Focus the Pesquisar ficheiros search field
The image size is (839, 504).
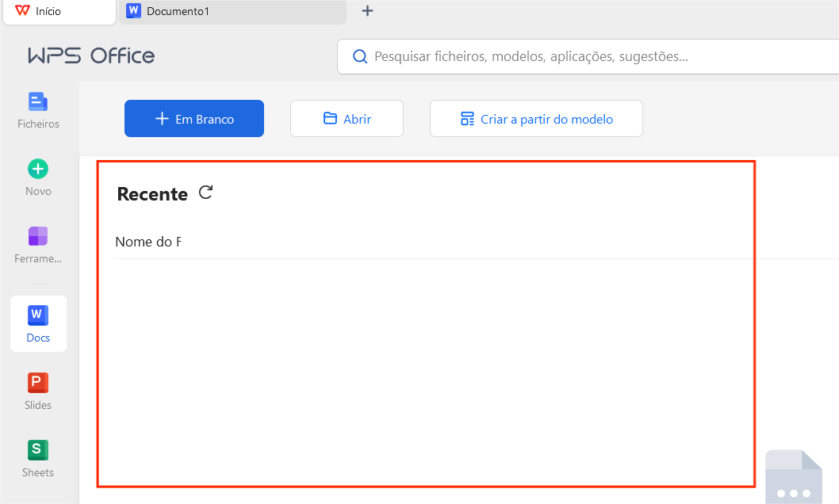pyautogui.click(x=588, y=56)
